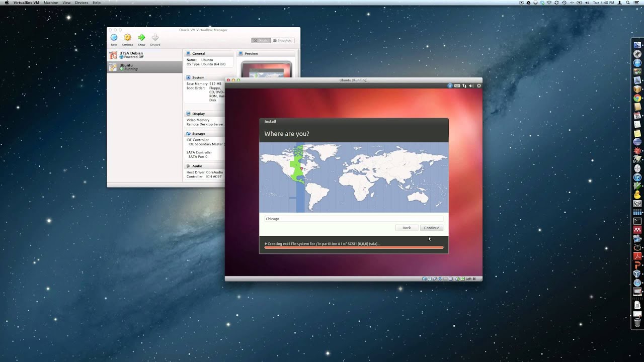Open the View menu
The width and height of the screenshot is (644, 362).
coord(67,3)
